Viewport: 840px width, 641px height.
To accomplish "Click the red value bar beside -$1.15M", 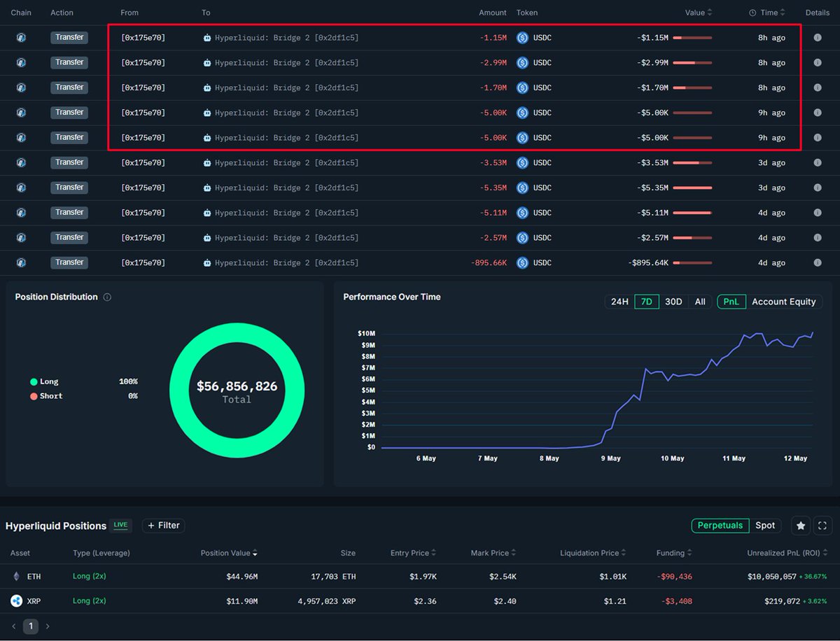I will coord(692,37).
